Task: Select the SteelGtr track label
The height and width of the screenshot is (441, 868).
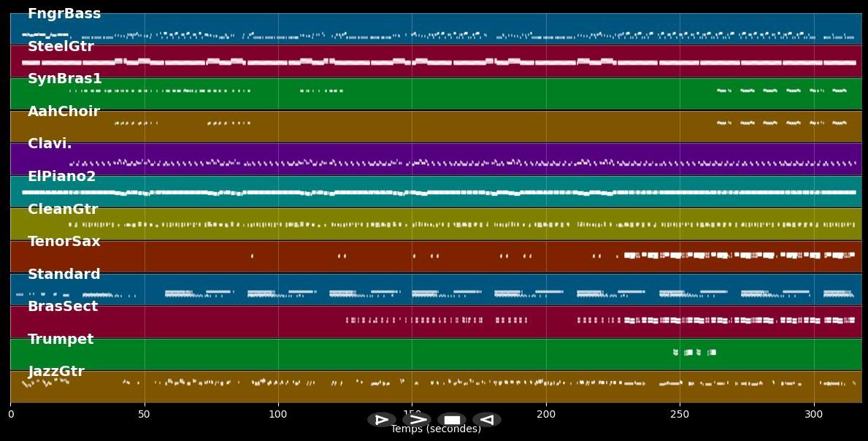Action: (61, 47)
